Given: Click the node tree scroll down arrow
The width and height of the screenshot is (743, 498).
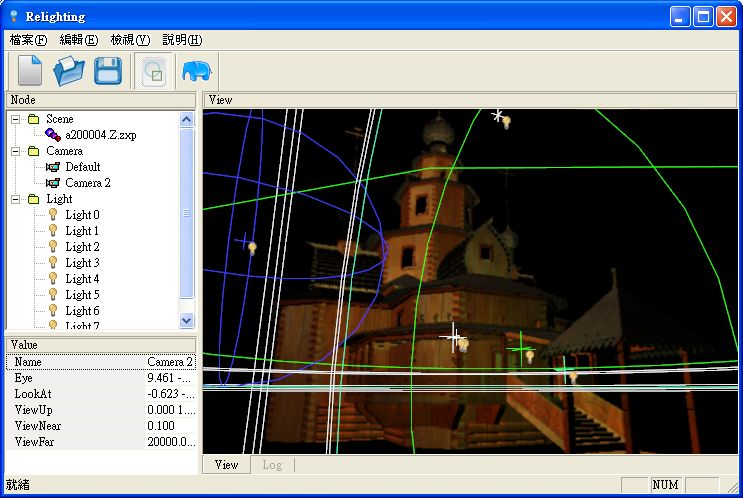Looking at the screenshot, I should point(186,320).
